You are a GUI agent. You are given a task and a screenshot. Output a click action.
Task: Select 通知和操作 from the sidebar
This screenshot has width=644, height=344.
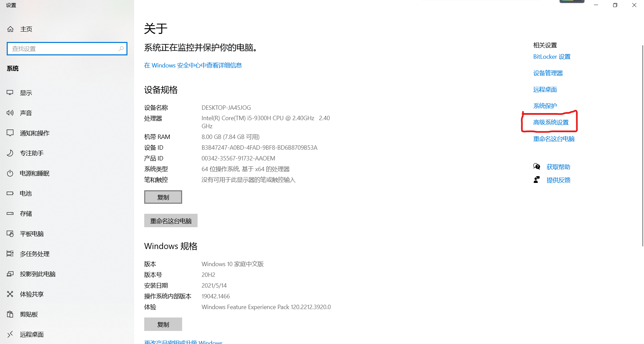[x=34, y=133]
